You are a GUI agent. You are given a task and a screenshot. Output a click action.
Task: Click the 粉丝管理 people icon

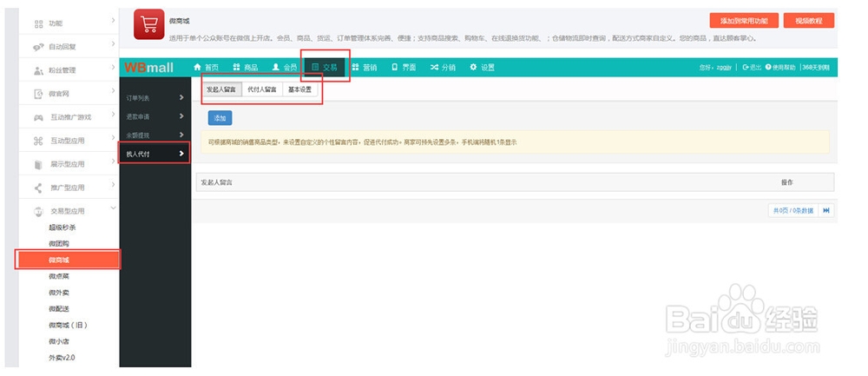tap(38, 71)
